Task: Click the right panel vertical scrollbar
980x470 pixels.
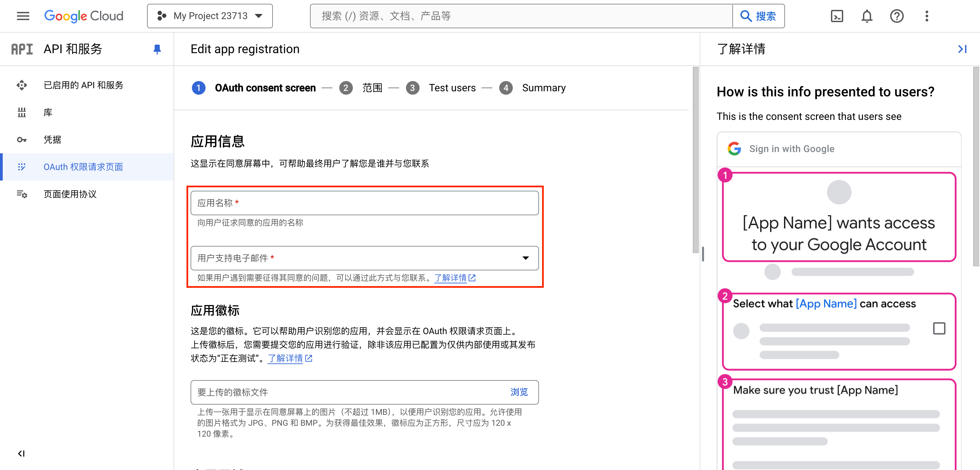Action: [x=976, y=167]
